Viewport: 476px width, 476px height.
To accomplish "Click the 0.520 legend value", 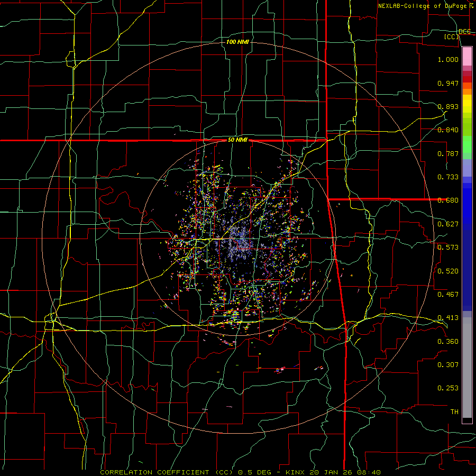I will 448,271.
